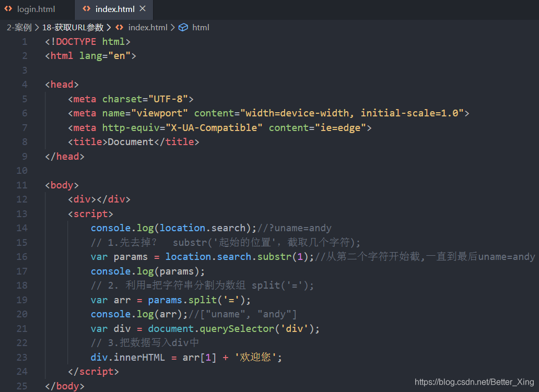The image size is (539, 392).
Task: Place cursor on DOCTYPE text
Action: tap(76, 42)
